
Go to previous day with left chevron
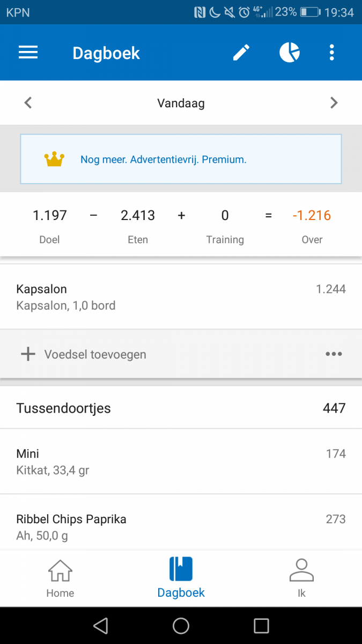tap(28, 103)
